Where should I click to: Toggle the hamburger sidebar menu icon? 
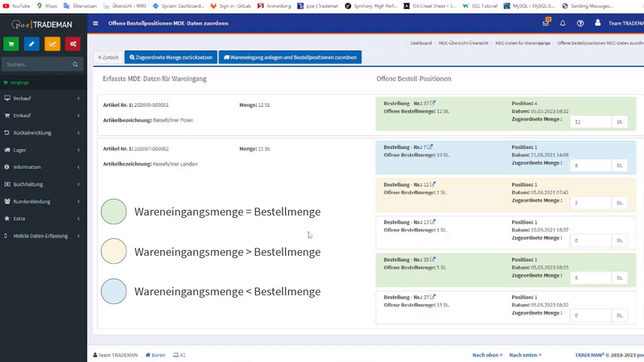(96, 23)
